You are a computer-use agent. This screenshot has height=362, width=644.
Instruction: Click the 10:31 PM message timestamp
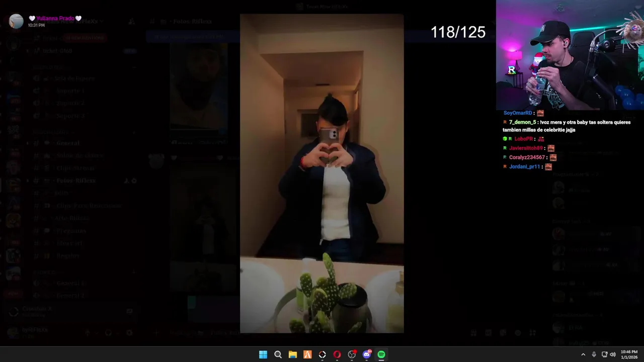[x=37, y=25]
